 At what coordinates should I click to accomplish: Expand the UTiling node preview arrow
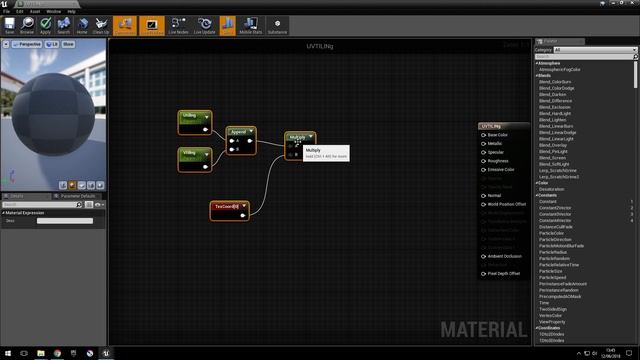click(x=207, y=117)
